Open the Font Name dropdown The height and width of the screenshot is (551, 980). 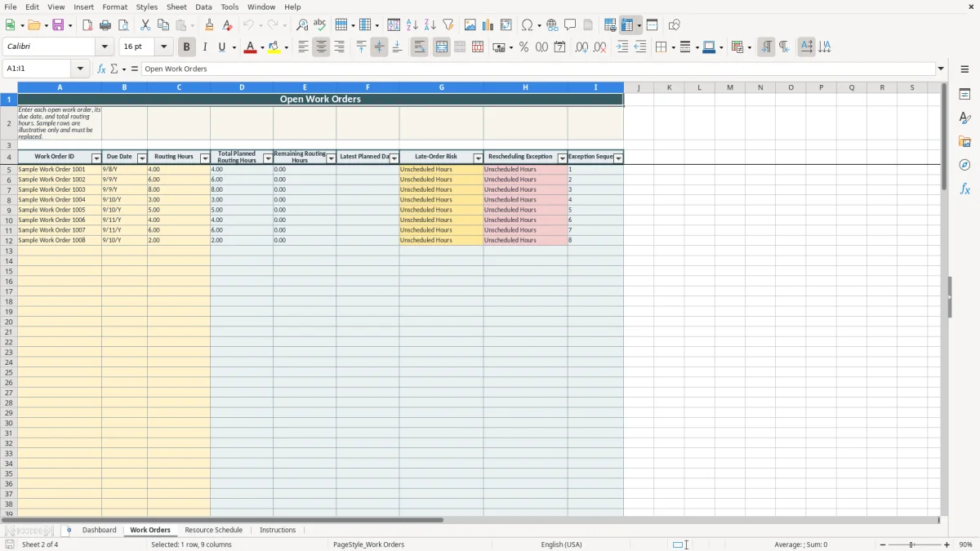pos(105,47)
